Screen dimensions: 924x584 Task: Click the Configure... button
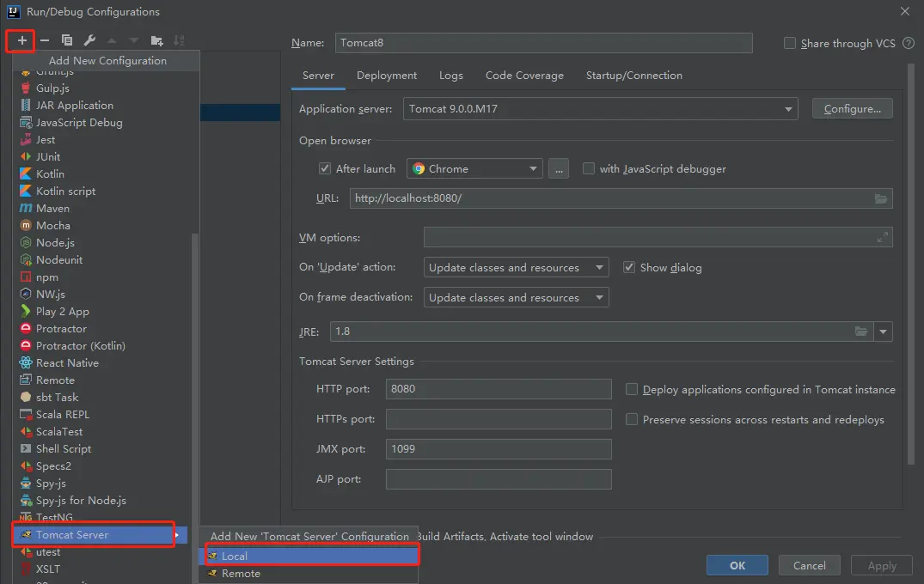coord(852,109)
